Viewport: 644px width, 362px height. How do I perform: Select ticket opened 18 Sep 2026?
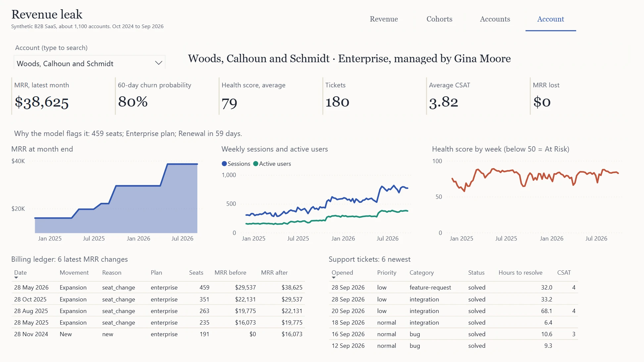pos(454,322)
